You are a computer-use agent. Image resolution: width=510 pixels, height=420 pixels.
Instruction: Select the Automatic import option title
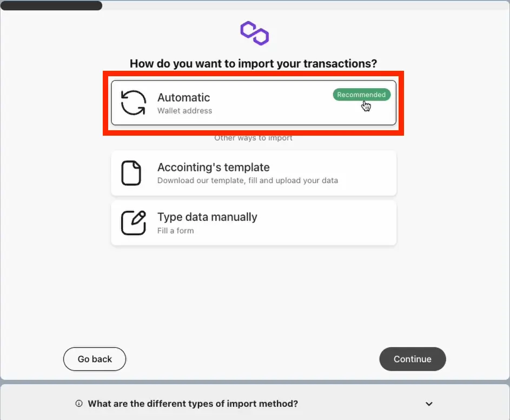click(x=183, y=98)
